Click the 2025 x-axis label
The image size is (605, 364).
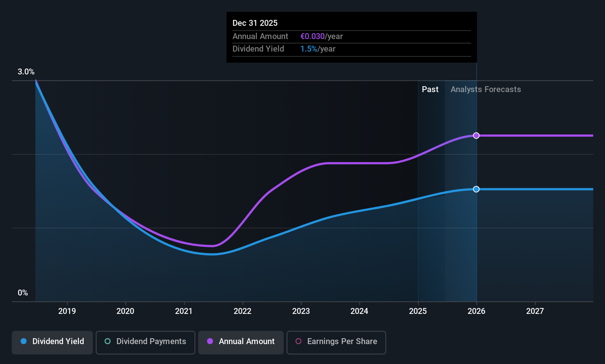(418, 311)
